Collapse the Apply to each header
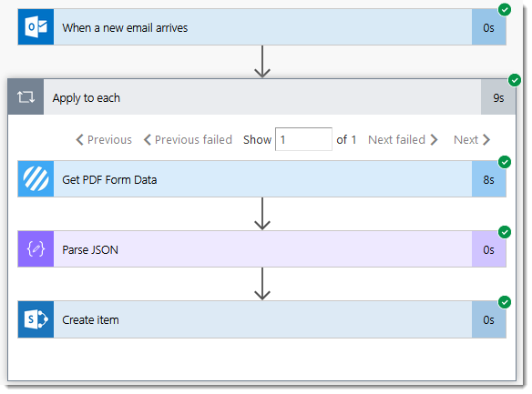532x394 pixels. click(261, 97)
